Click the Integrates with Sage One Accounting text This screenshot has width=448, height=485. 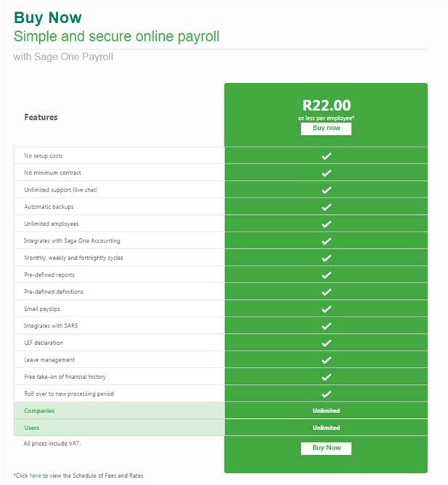(x=72, y=240)
